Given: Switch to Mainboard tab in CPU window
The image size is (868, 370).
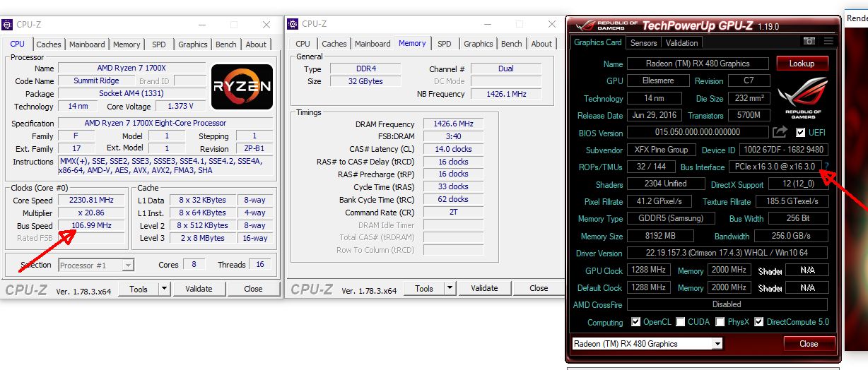Looking at the screenshot, I should [x=87, y=44].
